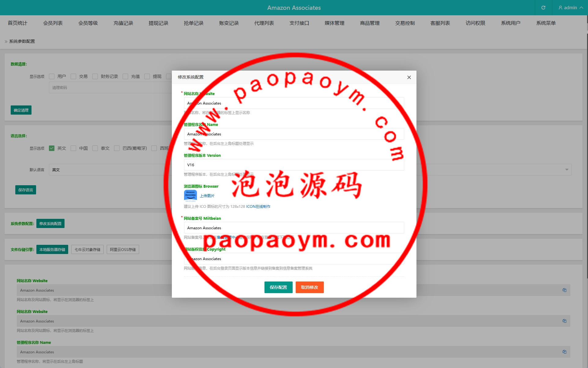The height and width of the screenshot is (368, 588).
Task: Select 阿里云OSS存储 storage engine
Action: (x=123, y=249)
